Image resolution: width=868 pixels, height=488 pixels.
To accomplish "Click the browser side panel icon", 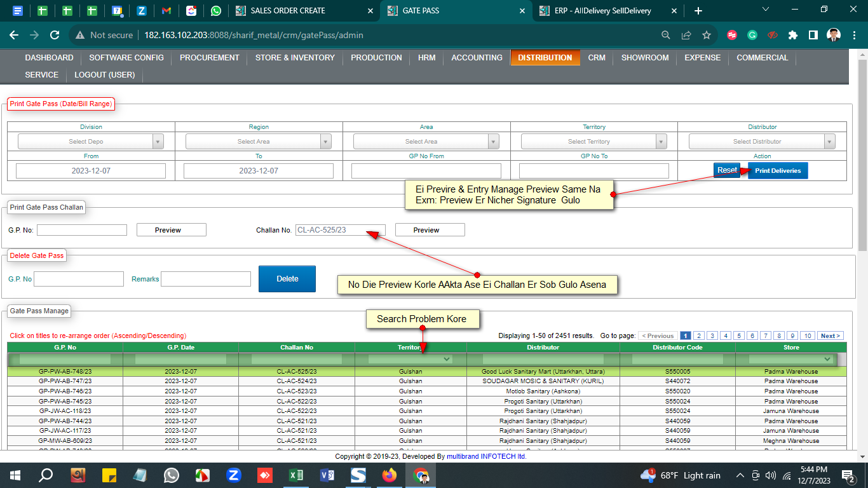I will click(x=813, y=35).
